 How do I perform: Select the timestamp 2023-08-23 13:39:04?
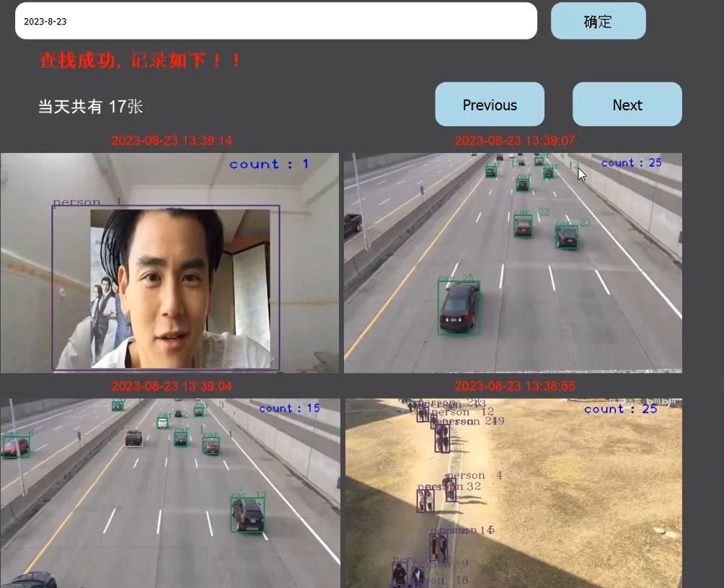coord(172,387)
